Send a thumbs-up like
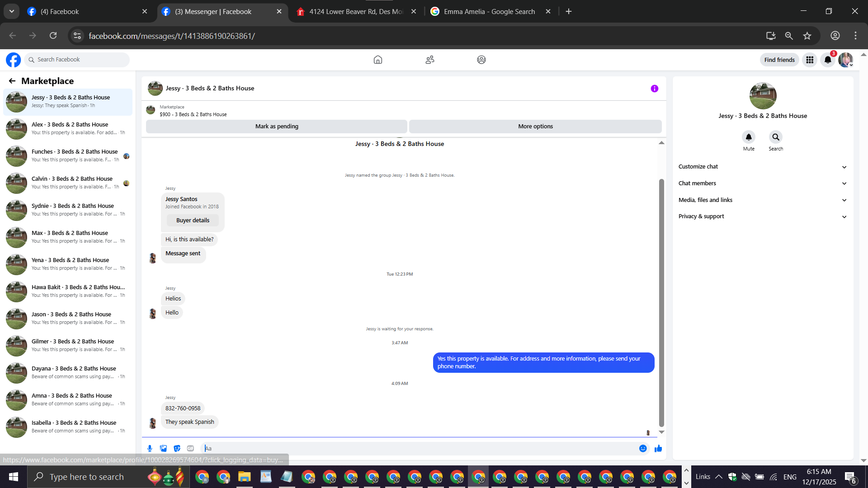Screen dimensions: 868x488 coord(658,448)
